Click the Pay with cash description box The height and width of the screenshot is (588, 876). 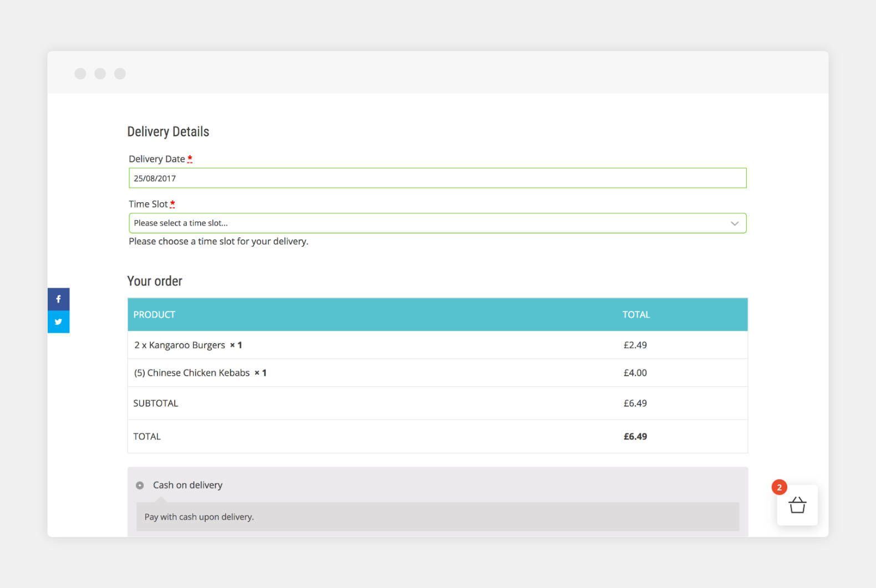point(437,517)
